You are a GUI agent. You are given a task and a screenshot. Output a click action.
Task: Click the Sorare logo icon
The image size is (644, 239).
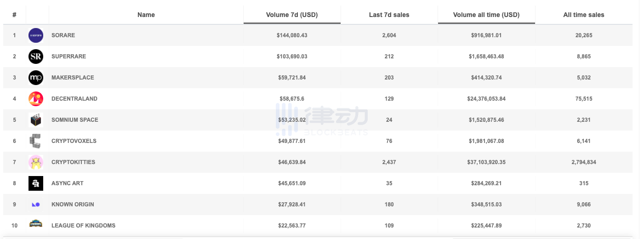(36, 35)
